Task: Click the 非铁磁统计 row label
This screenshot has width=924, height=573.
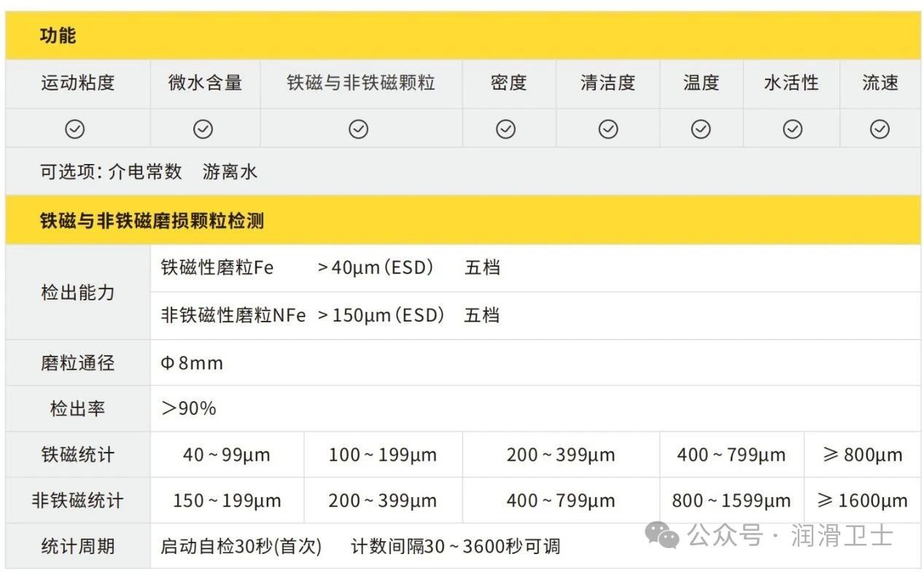Action: coord(78,501)
